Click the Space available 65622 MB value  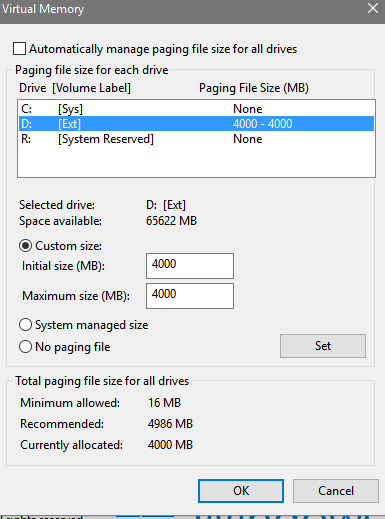pyautogui.click(x=171, y=221)
